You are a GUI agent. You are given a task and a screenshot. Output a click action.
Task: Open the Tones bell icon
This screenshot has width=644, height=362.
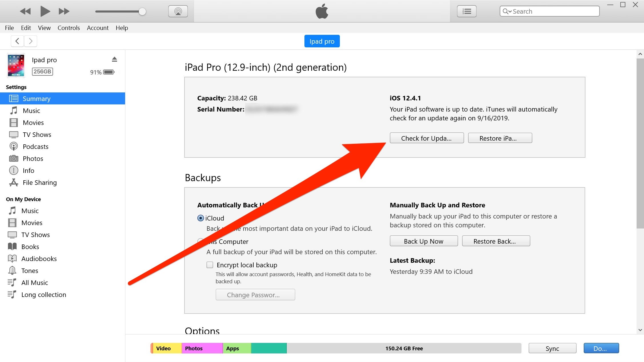click(12, 270)
